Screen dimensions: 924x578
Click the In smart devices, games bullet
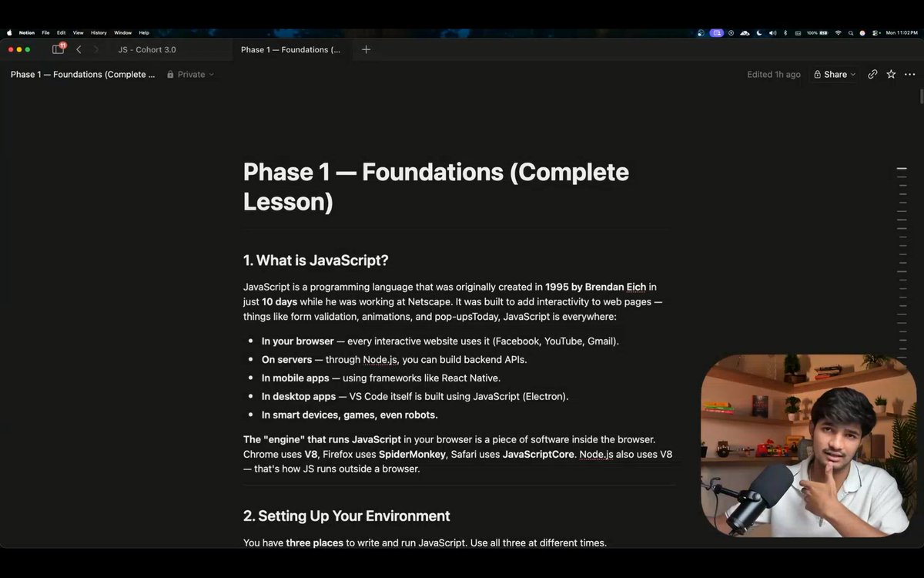coord(350,415)
